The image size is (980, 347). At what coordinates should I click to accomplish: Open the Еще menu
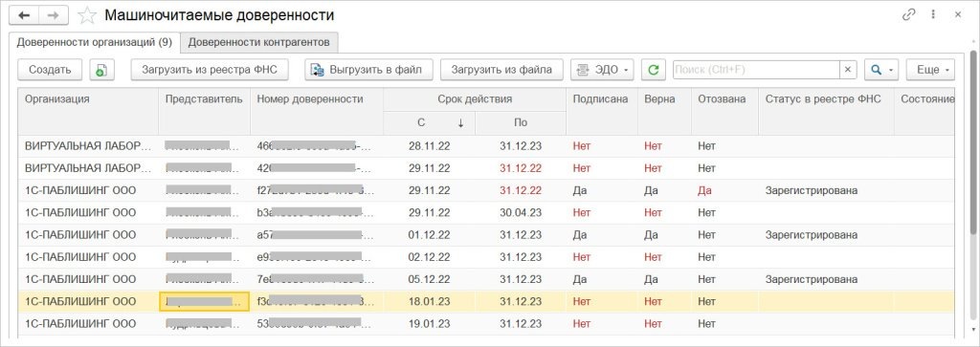[x=930, y=70]
